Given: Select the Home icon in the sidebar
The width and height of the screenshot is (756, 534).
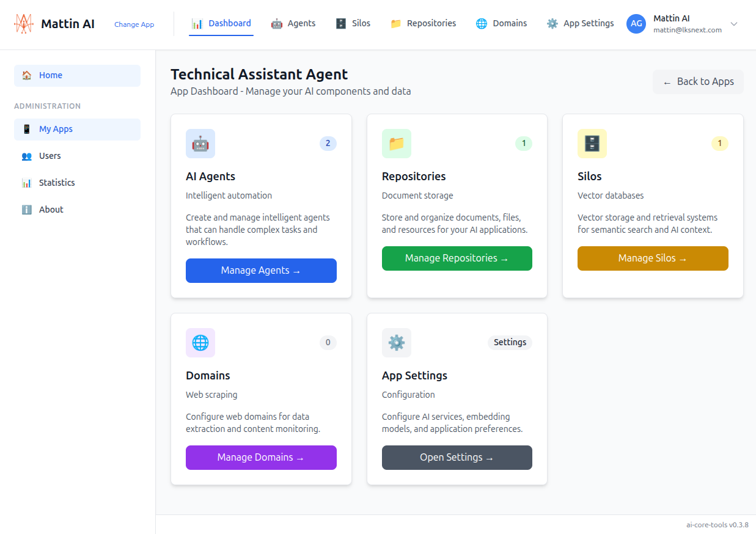Looking at the screenshot, I should pyautogui.click(x=26, y=75).
